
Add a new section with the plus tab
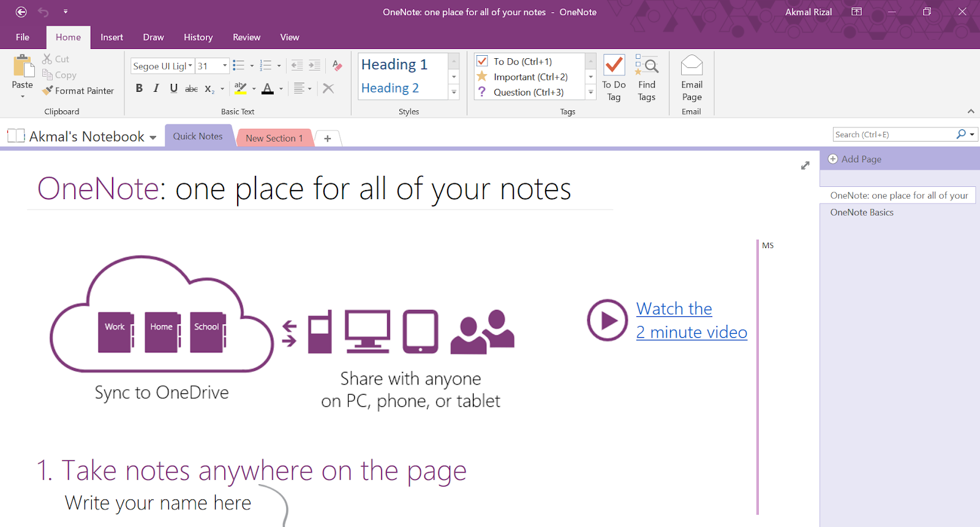[x=328, y=138]
